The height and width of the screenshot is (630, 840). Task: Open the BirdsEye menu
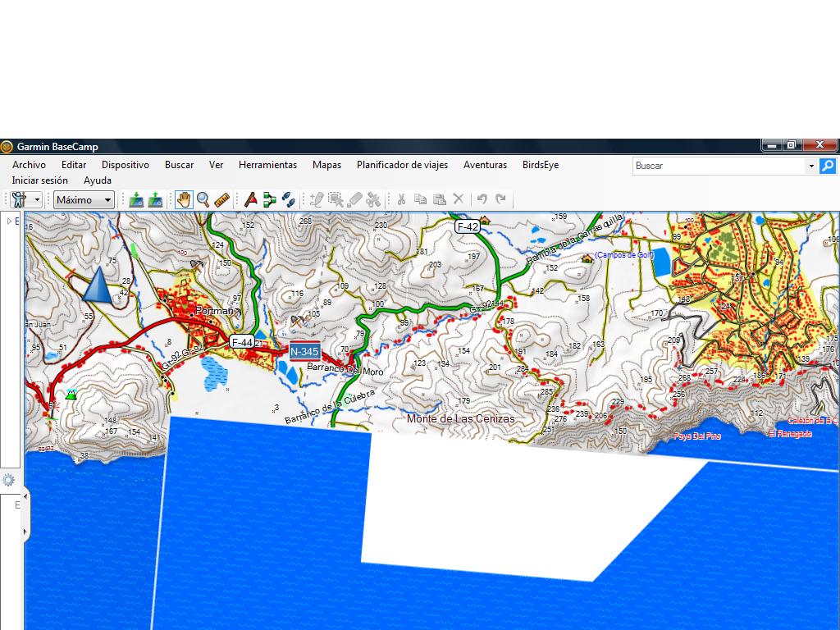(x=541, y=165)
